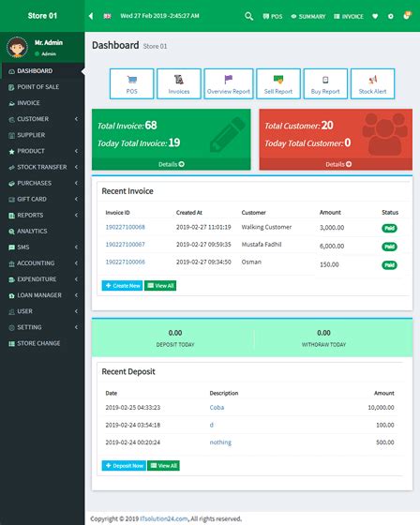420x525 pixels.
Task: Expand the Setting submenu chevron
Action: coord(76,327)
